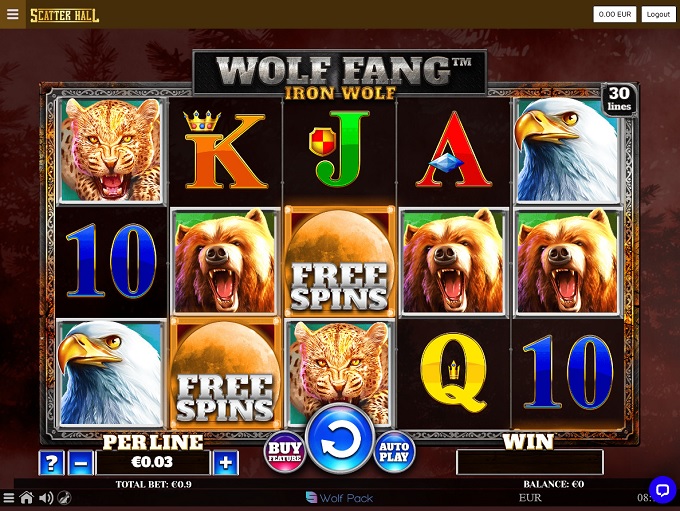Click the Logout button

[658, 14]
